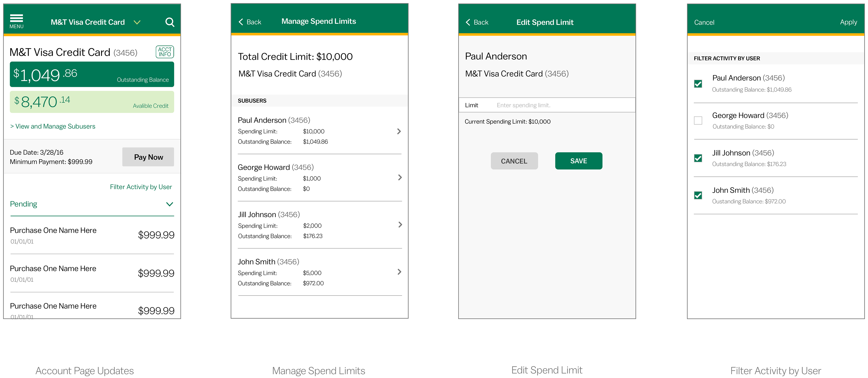This screenshot has width=868, height=378.
Task: Click Outstanding Balance: $1,049.86 under Paul Anderson filter
Action: click(752, 90)
